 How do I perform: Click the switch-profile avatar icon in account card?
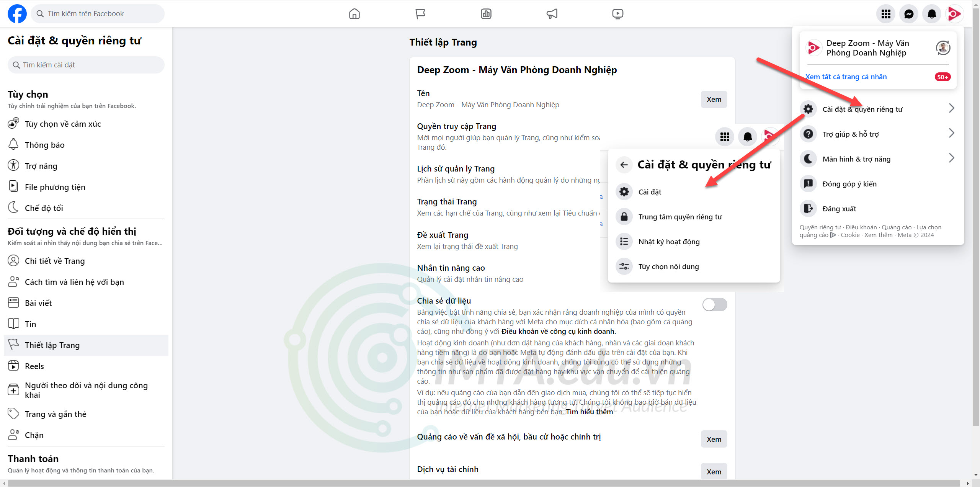coord(943,48)
